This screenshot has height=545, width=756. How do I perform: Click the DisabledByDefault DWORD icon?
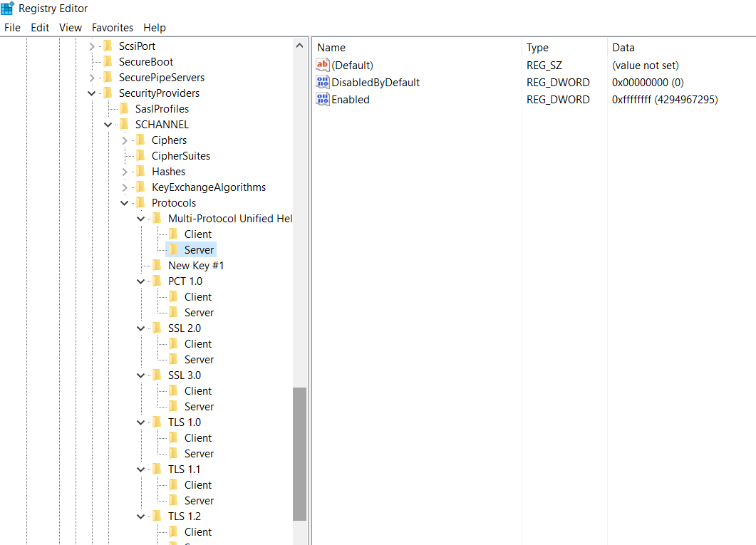coord(323,82)
